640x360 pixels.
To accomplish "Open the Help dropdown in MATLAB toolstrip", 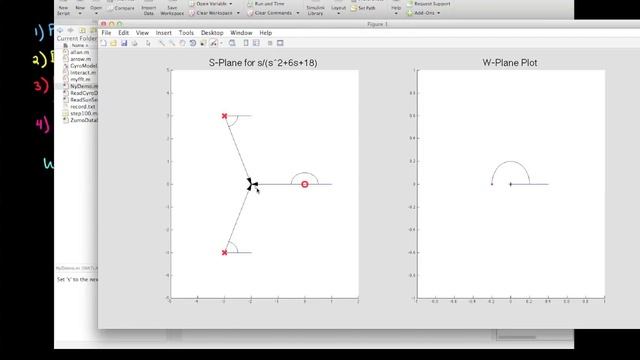I will [x=396, y=10].
